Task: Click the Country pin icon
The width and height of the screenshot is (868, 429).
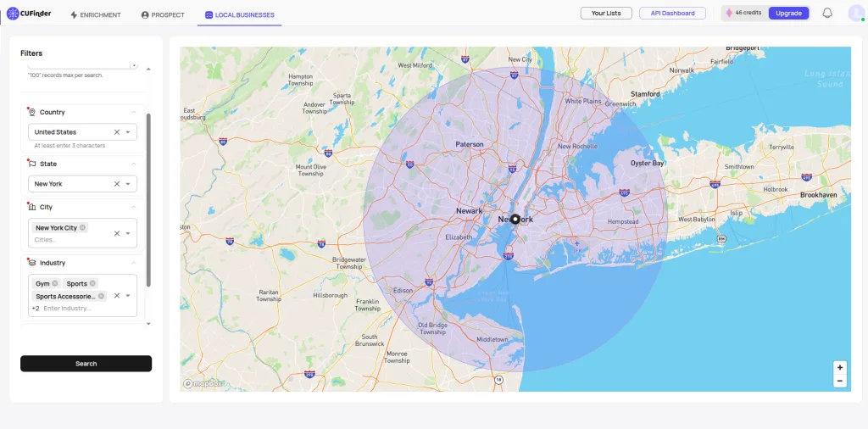Action: coord(31,113)
